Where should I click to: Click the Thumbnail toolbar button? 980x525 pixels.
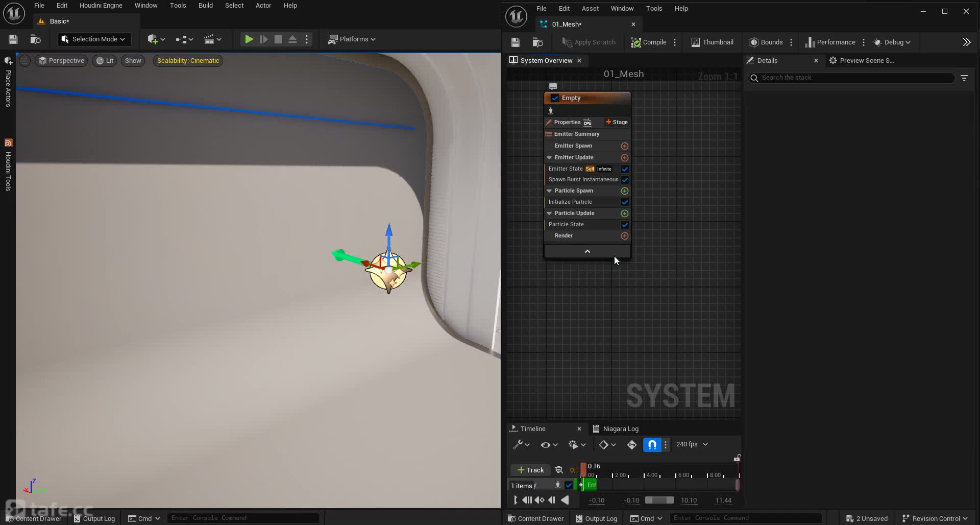(712, 42)
